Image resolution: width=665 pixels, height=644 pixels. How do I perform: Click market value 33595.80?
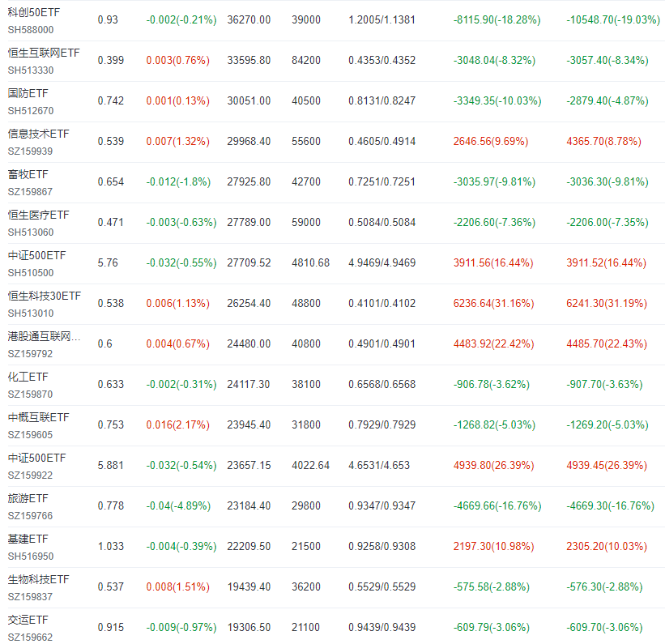(x=249, y=60)
